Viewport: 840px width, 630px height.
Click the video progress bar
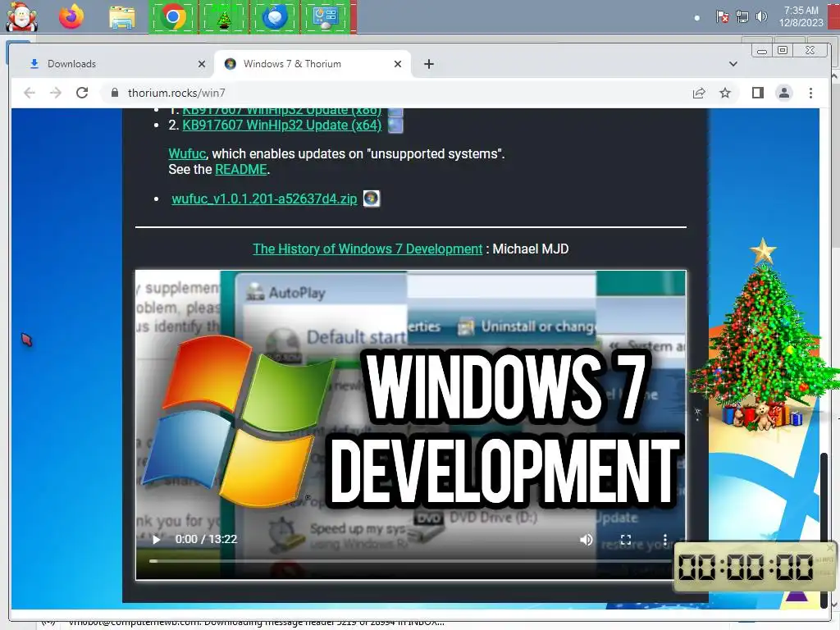click(410, 561)
